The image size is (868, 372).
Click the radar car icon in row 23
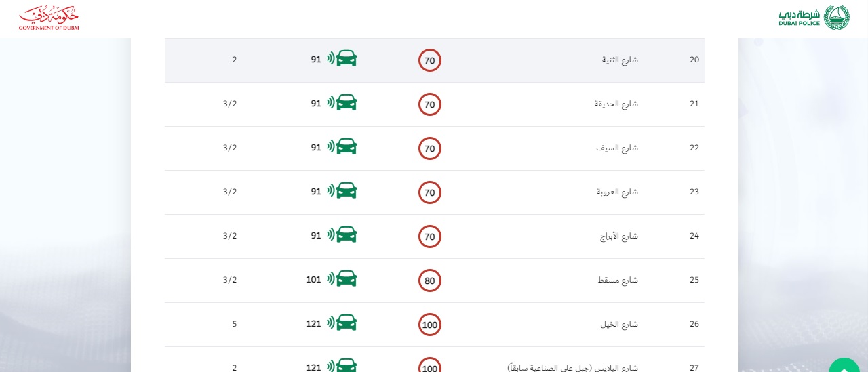342,191
